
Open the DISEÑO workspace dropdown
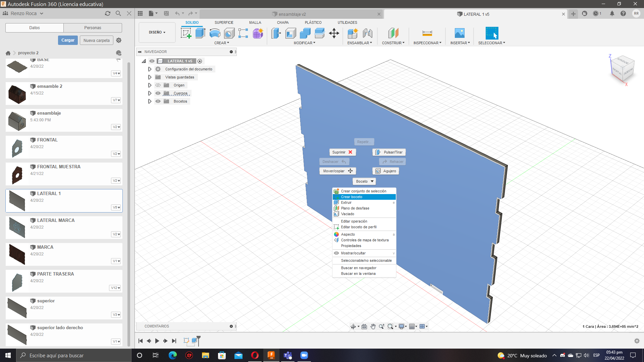(x=157, y=33)
